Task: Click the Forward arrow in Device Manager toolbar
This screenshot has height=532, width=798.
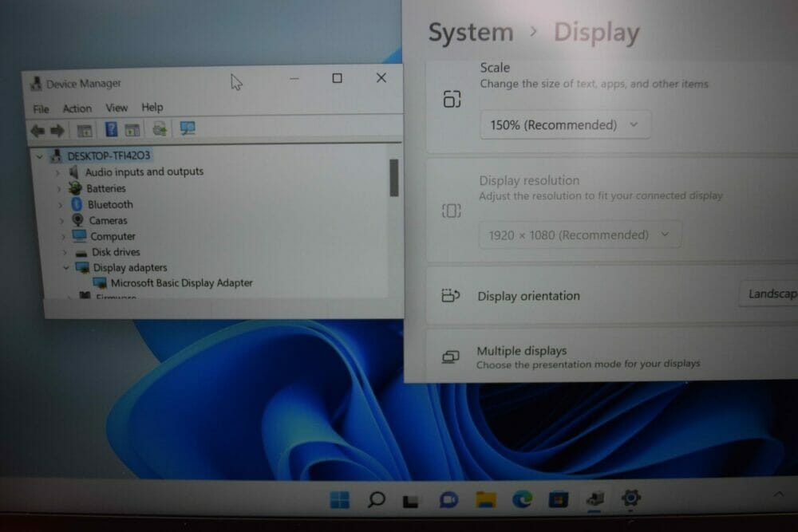Action: pyautogui.click(x=57, y=131)
